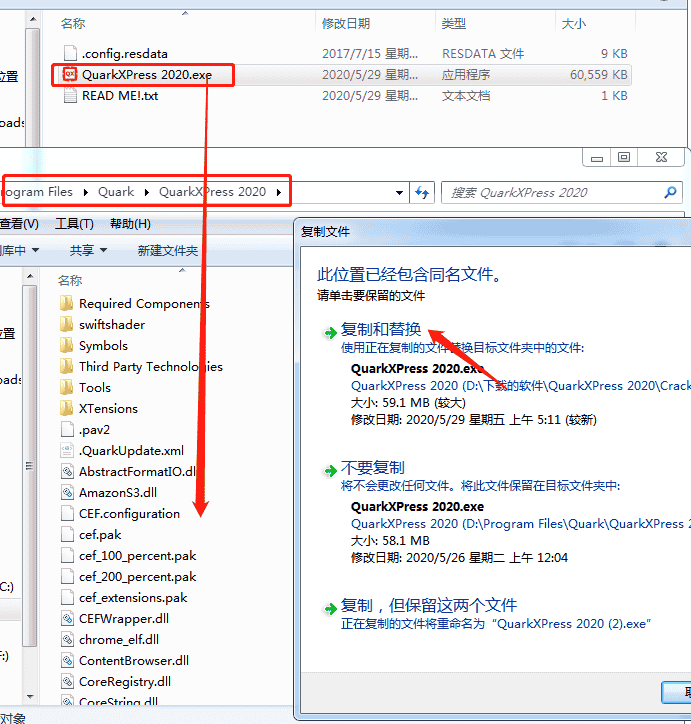
Task: Select the chrome_elf.dll file icon
Action: pos(67,640)
